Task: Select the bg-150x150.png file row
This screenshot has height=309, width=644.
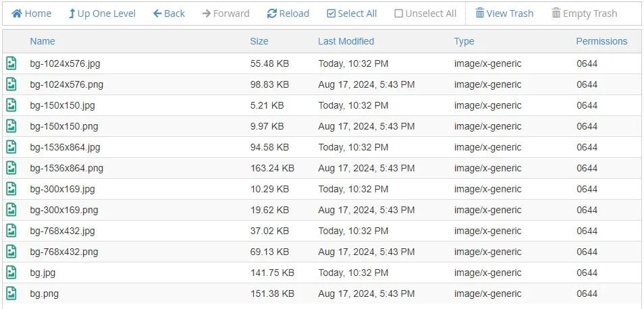Action: tap(64, 126)
